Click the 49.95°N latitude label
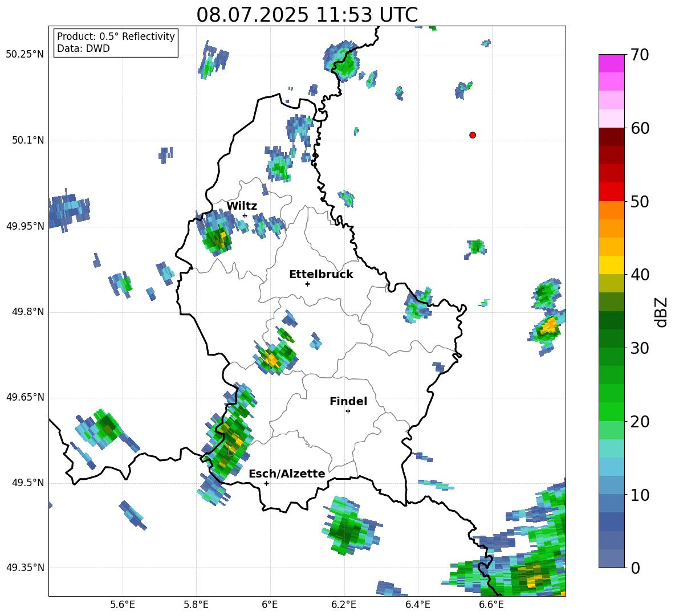Viewport: 675px width, 616px height. pos(25,226)
